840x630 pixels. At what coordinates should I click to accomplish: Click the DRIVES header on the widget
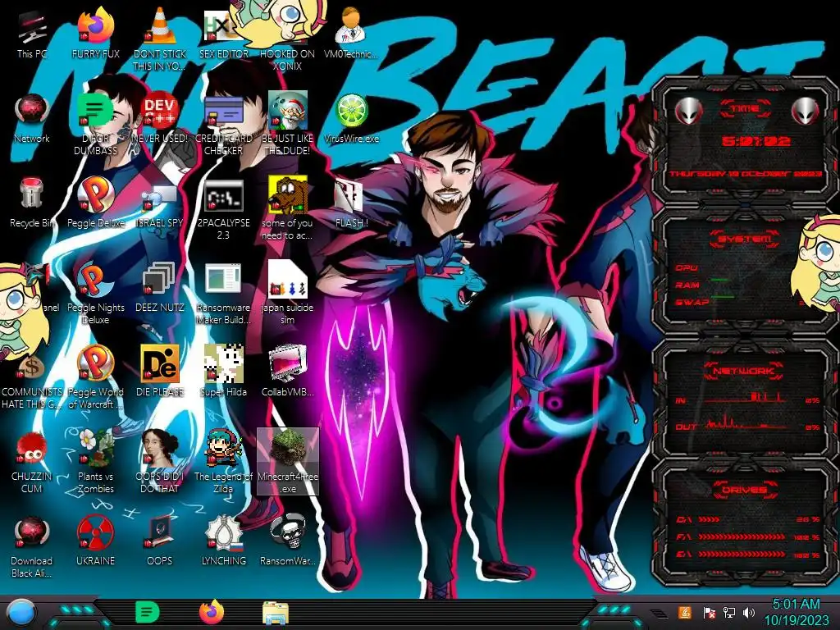point(744,489)
